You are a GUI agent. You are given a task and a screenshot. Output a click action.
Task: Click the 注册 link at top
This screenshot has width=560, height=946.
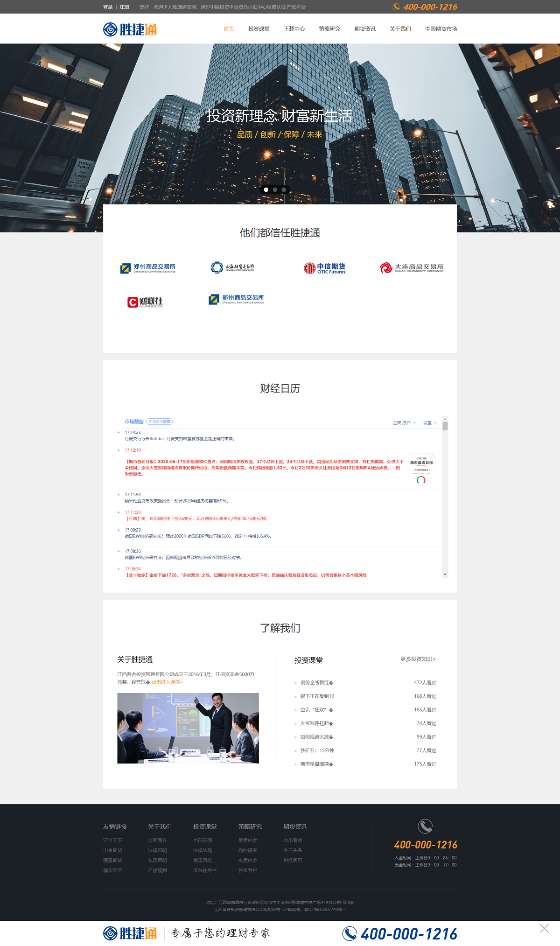(124, 7)
